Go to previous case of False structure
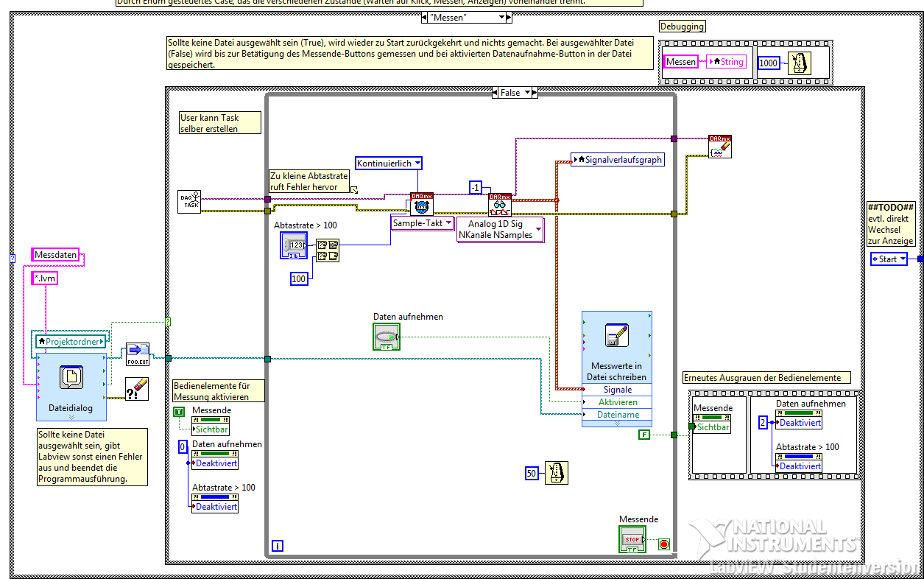The height and width of the screenshot is (579, 924). pos(495,93)
